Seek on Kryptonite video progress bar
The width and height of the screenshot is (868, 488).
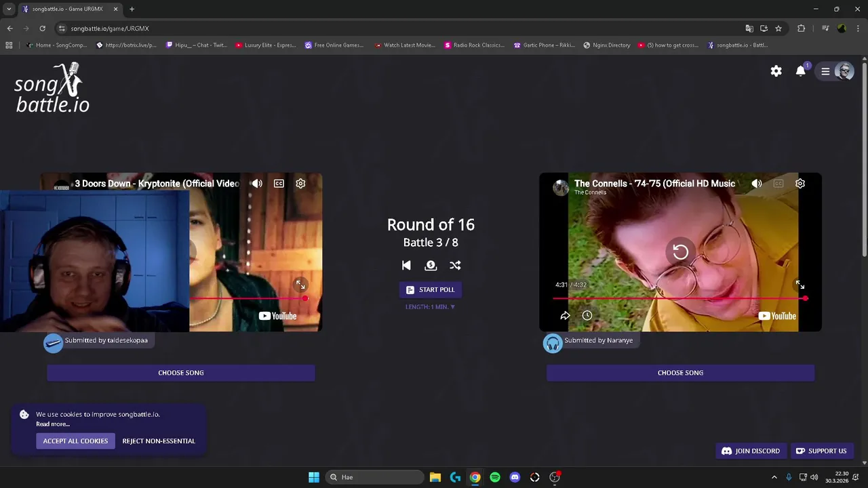pos(247,298)
